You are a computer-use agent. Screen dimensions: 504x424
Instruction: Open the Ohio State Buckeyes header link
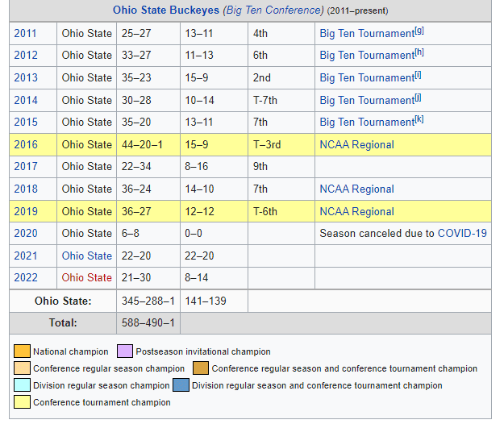coord(166,10)
